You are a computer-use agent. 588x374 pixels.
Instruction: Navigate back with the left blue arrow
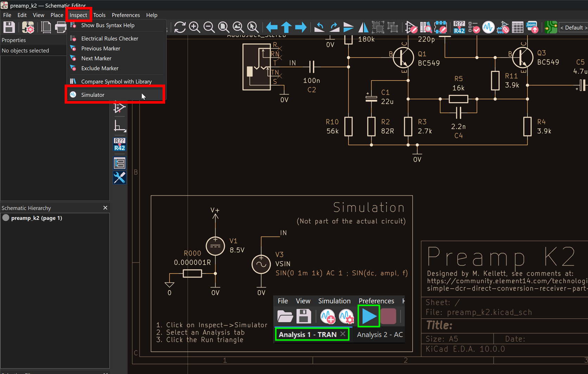tap(272, 27)
